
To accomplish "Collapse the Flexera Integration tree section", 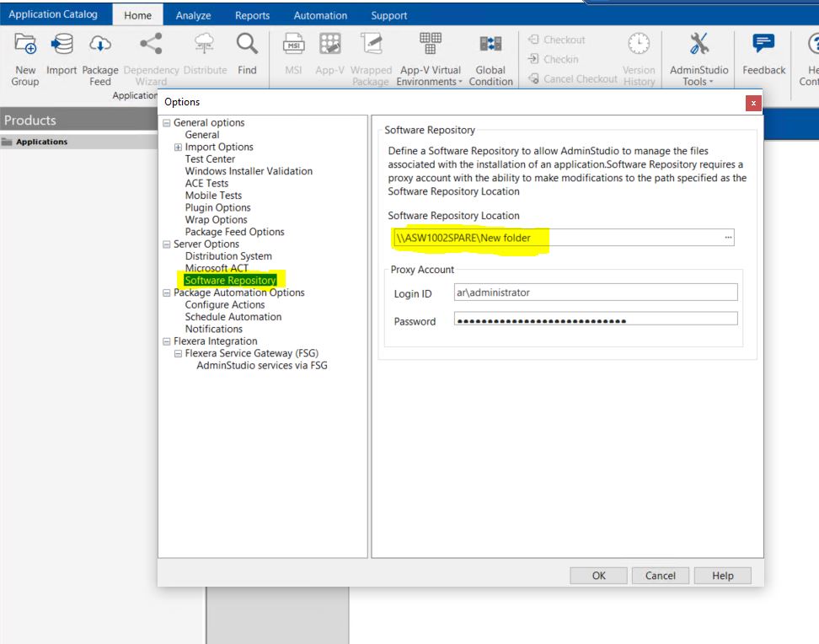I will tap(168, 341).
